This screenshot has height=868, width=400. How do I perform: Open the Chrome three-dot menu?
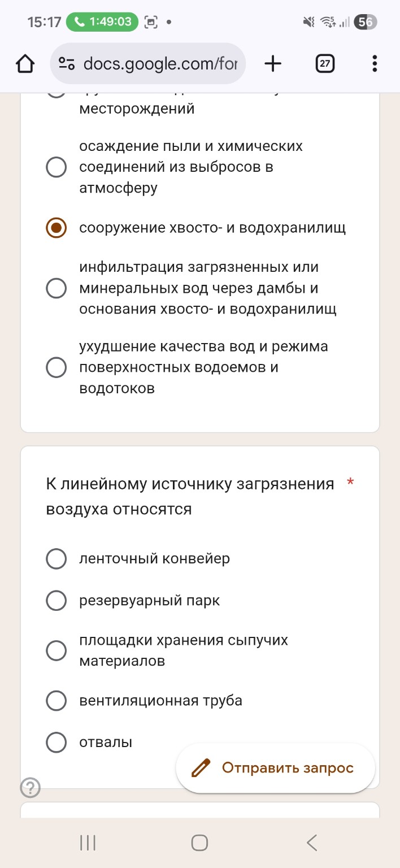click(x=373, y=63)
